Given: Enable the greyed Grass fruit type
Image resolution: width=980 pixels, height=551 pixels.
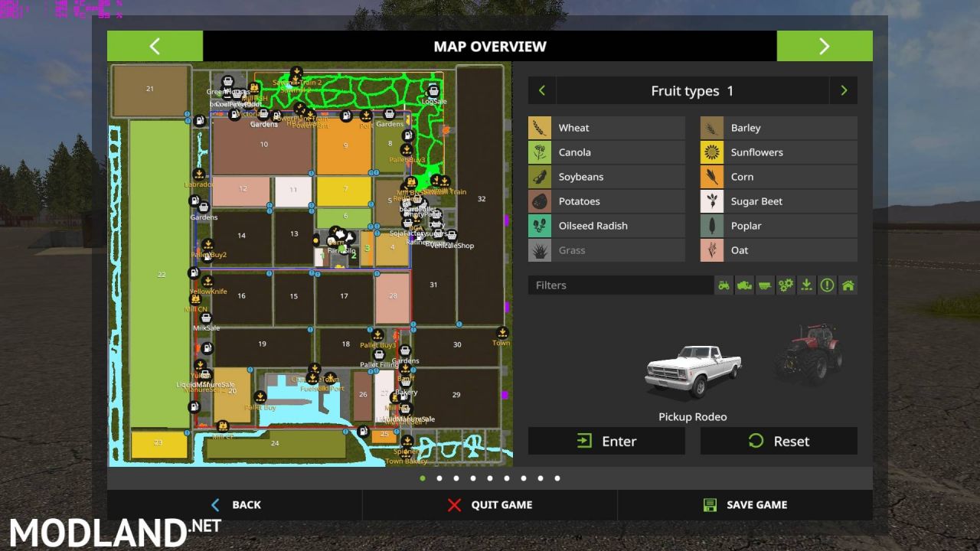Looking at the screenshot, I should [x=606, y=250].
